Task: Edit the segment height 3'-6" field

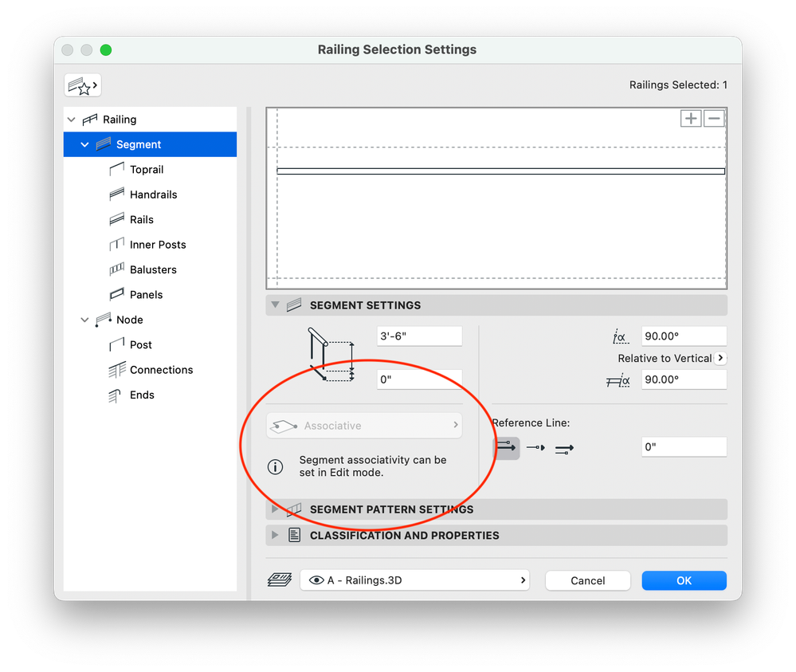Action: [419, 336]
